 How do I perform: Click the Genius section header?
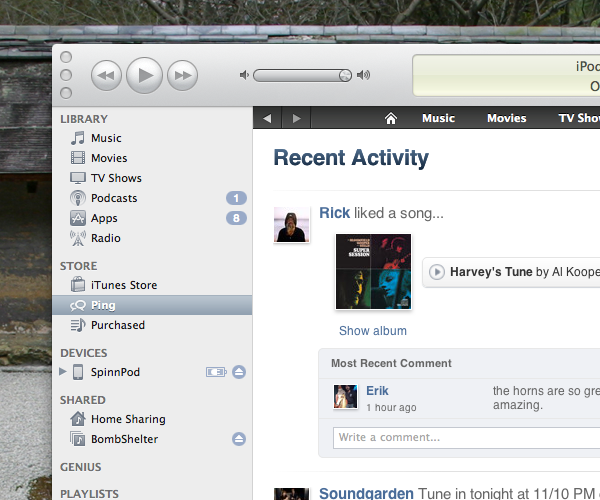click(81, 467)
